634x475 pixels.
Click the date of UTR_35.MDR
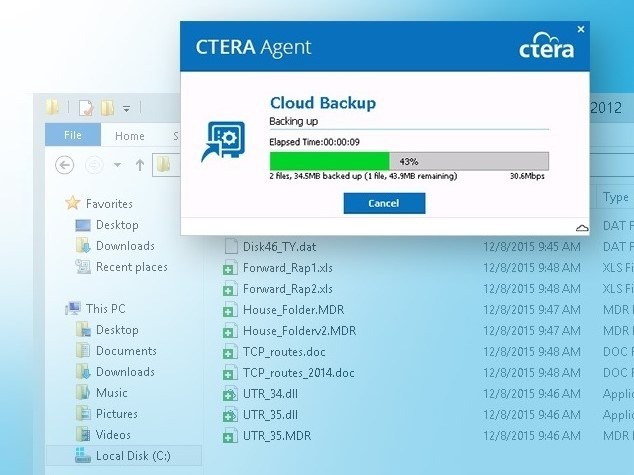[x=532, y=436]
